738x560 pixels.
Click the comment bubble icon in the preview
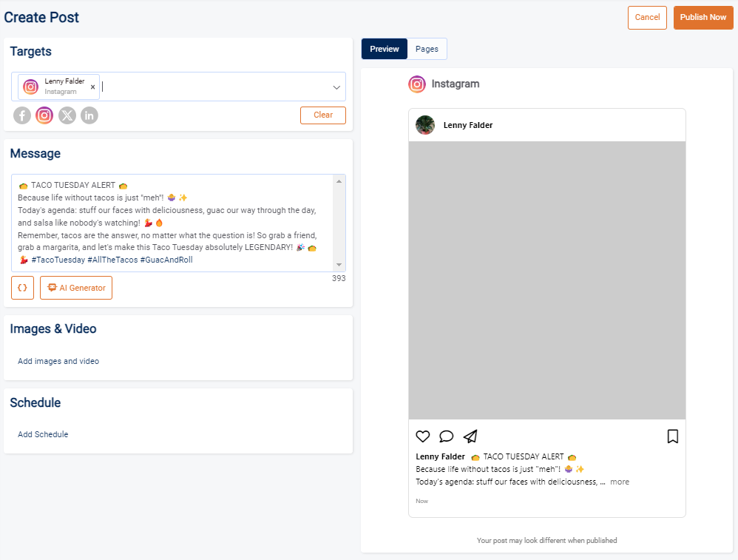pos(447,436)
